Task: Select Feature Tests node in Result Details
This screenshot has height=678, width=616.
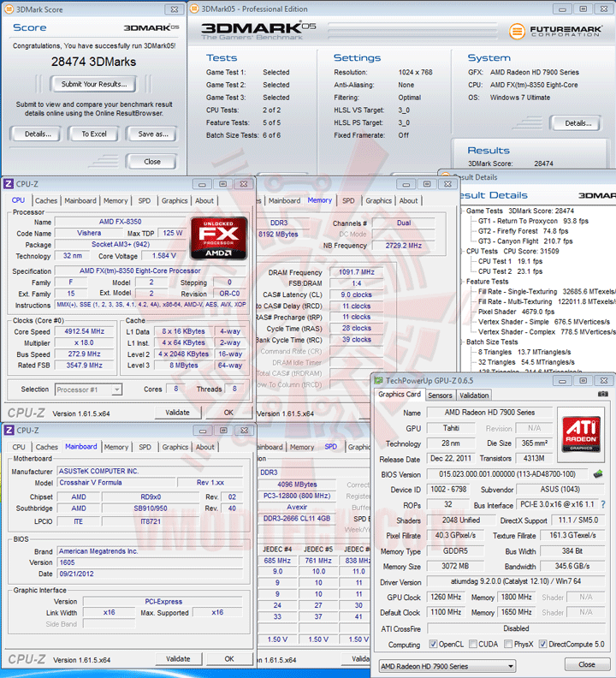Action: tap(487, 281)
